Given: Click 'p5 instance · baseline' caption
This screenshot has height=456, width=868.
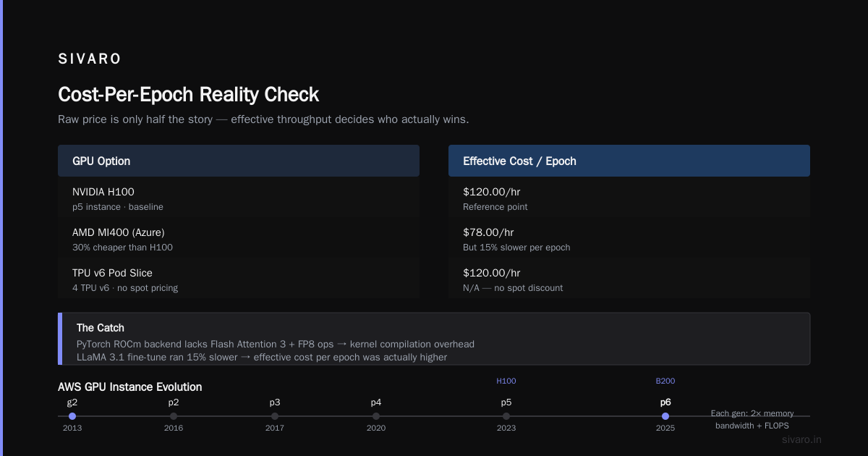Looking at the screenshot, I should 118,207.
